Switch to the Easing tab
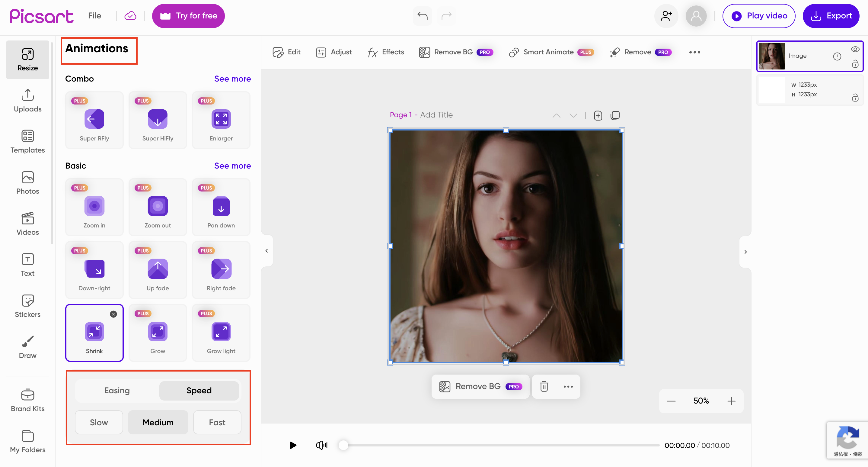 (116, 391)
